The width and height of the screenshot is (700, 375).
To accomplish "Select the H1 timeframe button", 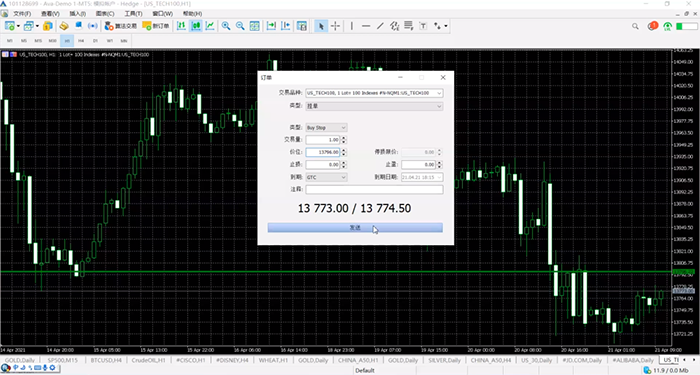I will pyautogui.click(x=67, y=41).
